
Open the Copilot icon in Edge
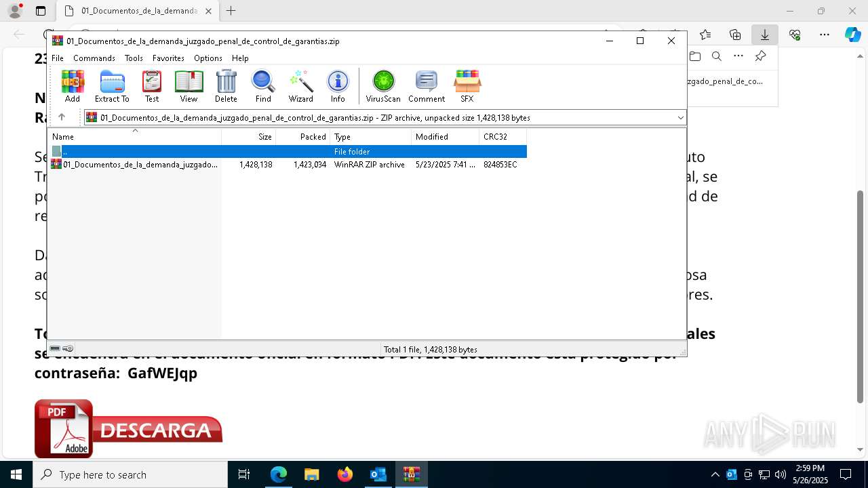pos(852,35)
